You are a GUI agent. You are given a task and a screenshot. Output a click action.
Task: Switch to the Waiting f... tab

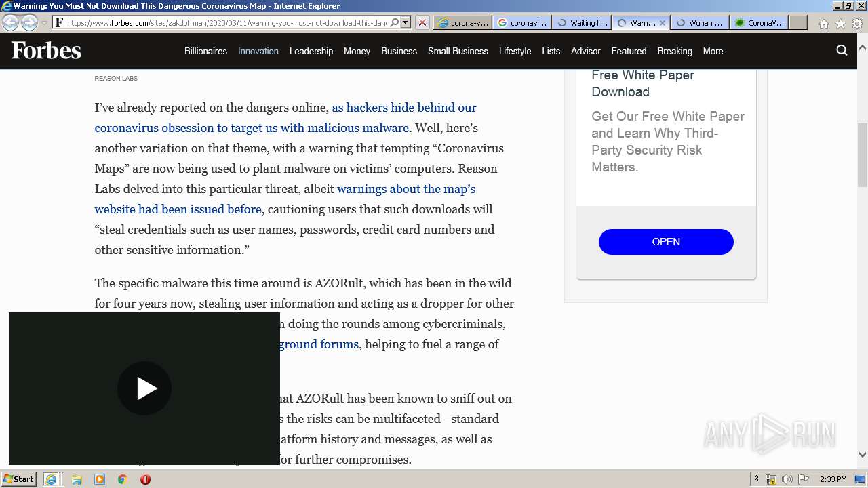click(x=581, y=22)
